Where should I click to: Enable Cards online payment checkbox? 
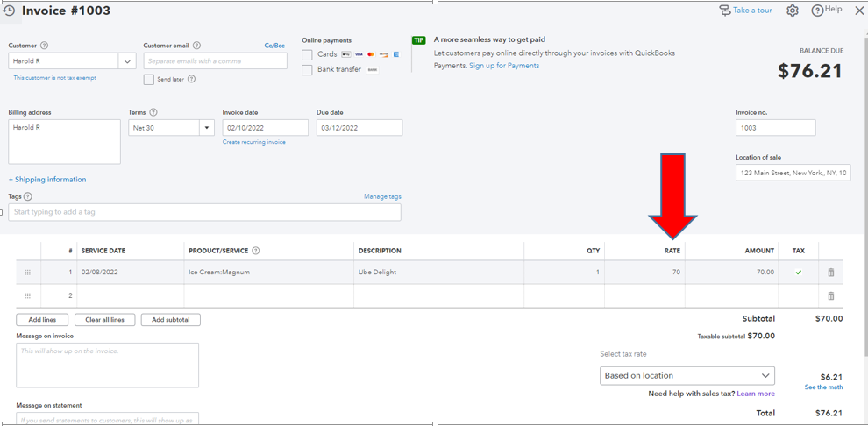pyautogui.click(x=307, y=54)
